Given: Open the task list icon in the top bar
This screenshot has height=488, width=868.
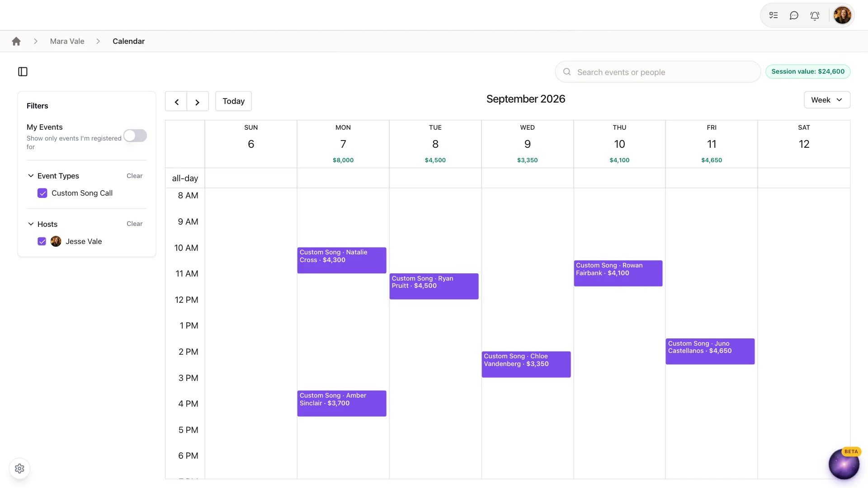Looking at the screenshot, I should 774,15.
